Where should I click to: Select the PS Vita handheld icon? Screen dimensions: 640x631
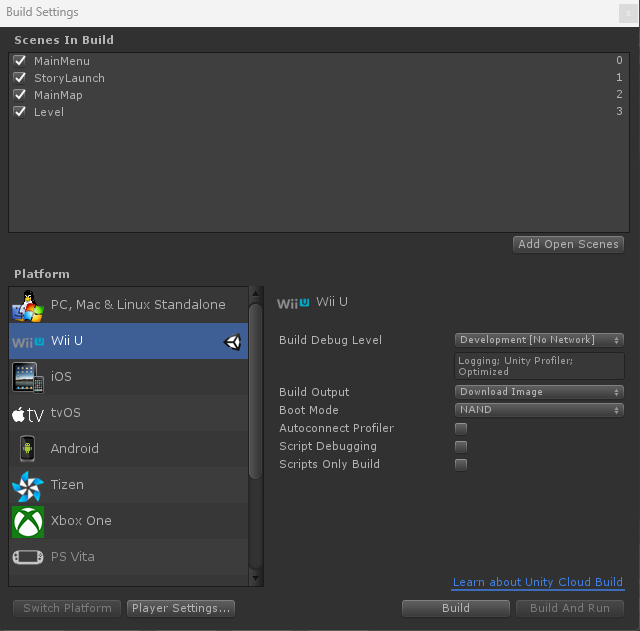tap(28, 557)
